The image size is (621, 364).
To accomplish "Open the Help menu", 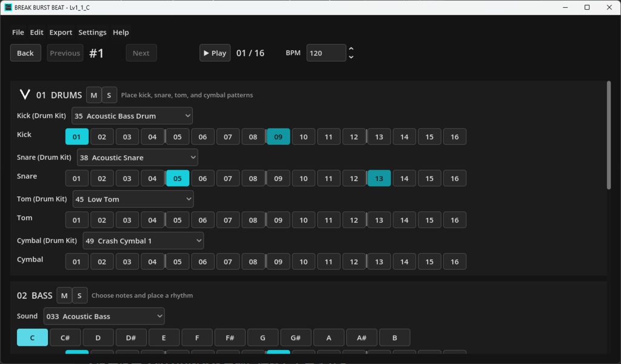I will [121, 33].
